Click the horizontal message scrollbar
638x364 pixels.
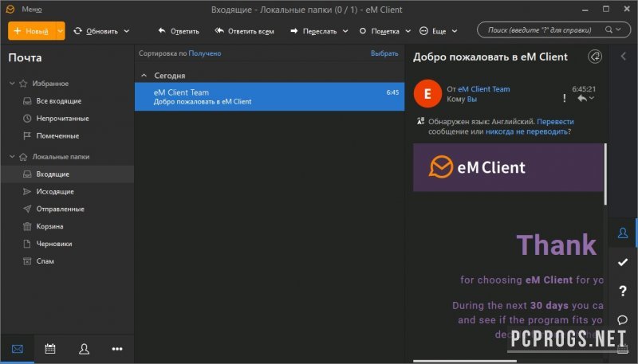(x=465, y=361)
